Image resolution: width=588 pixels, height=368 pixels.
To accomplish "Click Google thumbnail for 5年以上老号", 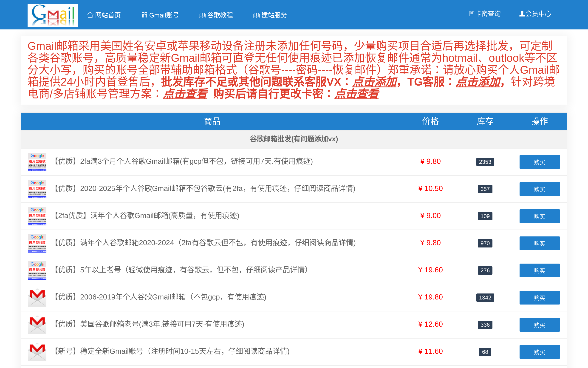I will [x=37, y=270].
